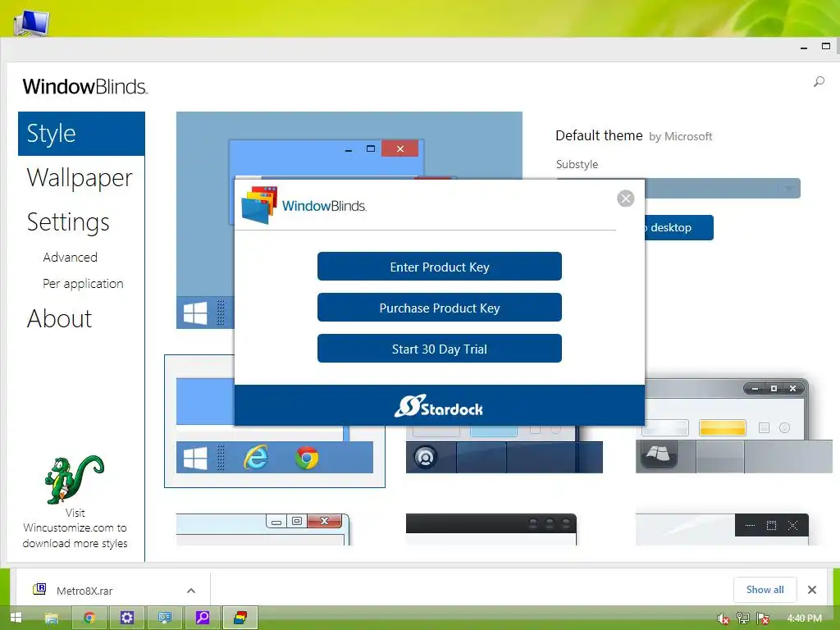
Task: Open File Explorer from taskbar
Action: (52, 618)
